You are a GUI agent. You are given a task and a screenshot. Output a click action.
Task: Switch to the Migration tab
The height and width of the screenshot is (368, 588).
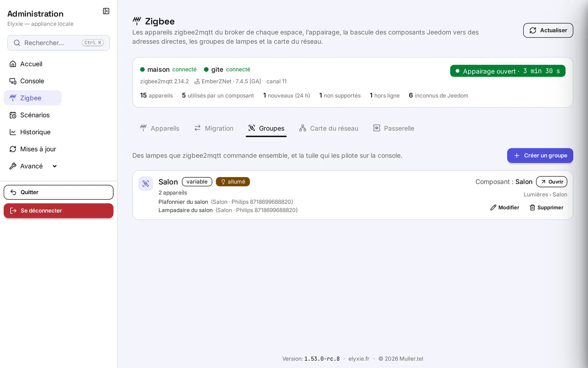(x=214, y=128)
